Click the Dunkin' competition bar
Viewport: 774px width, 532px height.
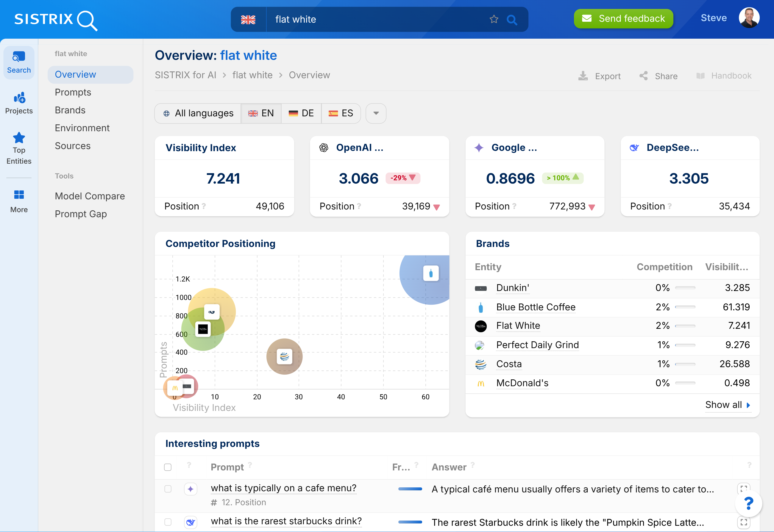click(685, 288)
